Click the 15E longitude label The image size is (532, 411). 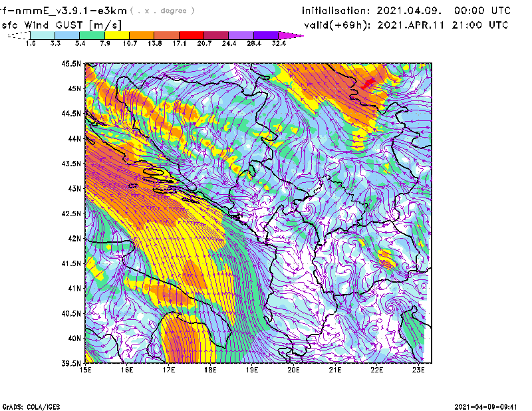point(85,370)
